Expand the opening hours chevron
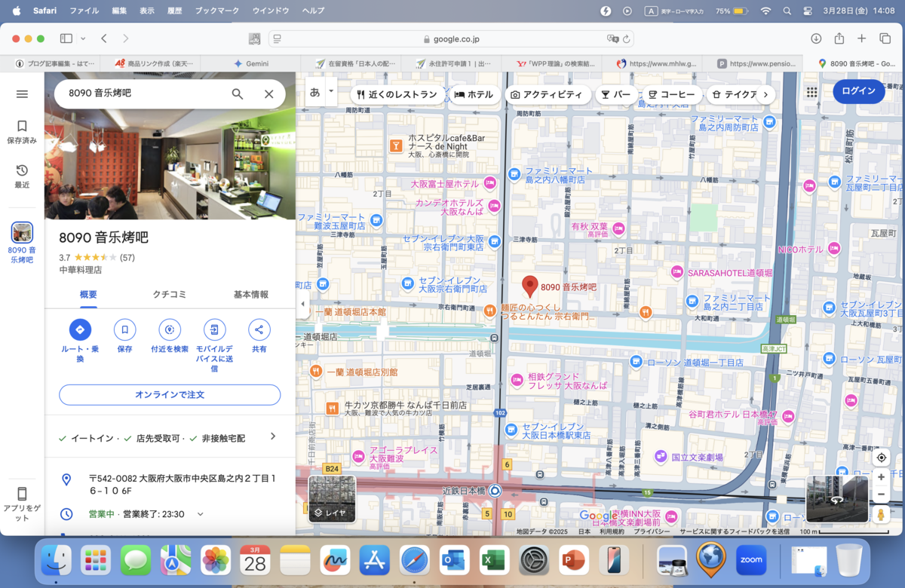Screen dimensions: 905x588 [200, 514]
